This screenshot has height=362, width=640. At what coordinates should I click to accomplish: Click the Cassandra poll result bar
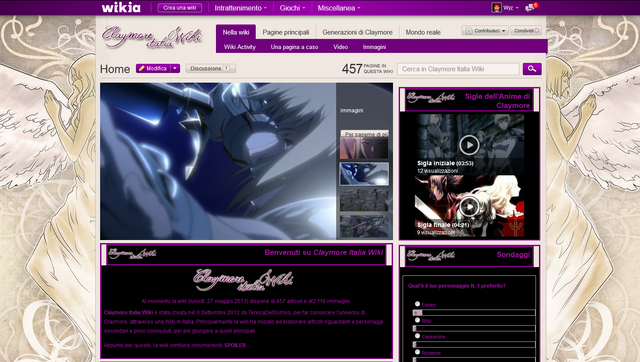click(474, 344)
